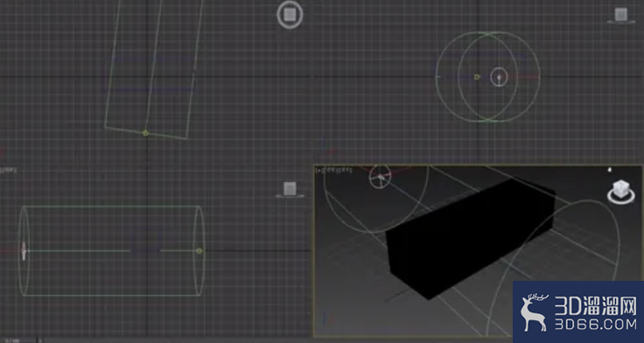This screenshot has height=343, width=644.
Task: Click the 3D ViewCube in the perspective viewport
Action: click(621, 192)
